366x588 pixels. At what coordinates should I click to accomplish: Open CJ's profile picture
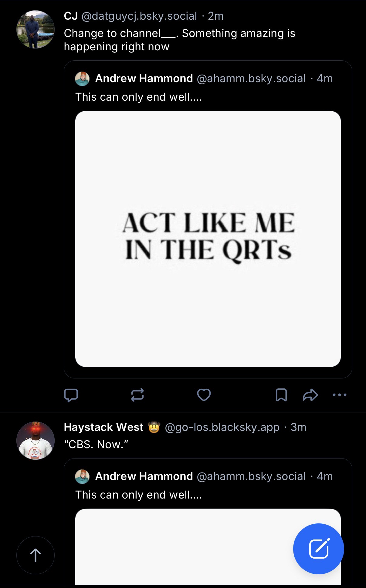click(35, 29)
